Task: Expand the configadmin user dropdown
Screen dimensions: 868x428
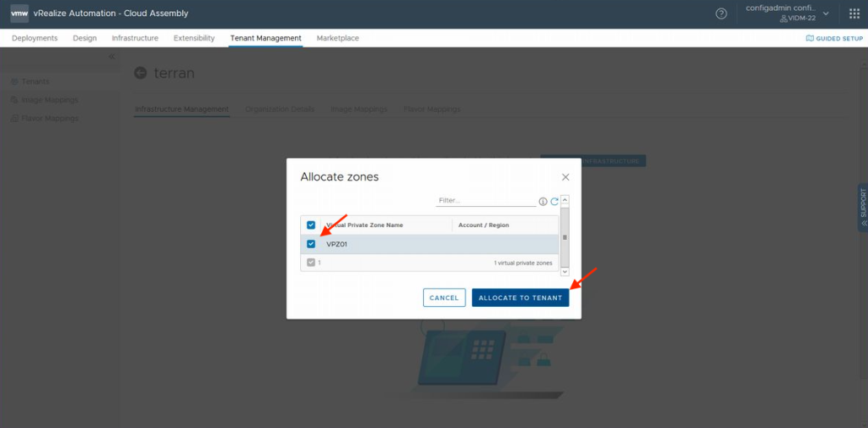Action: 826,14
